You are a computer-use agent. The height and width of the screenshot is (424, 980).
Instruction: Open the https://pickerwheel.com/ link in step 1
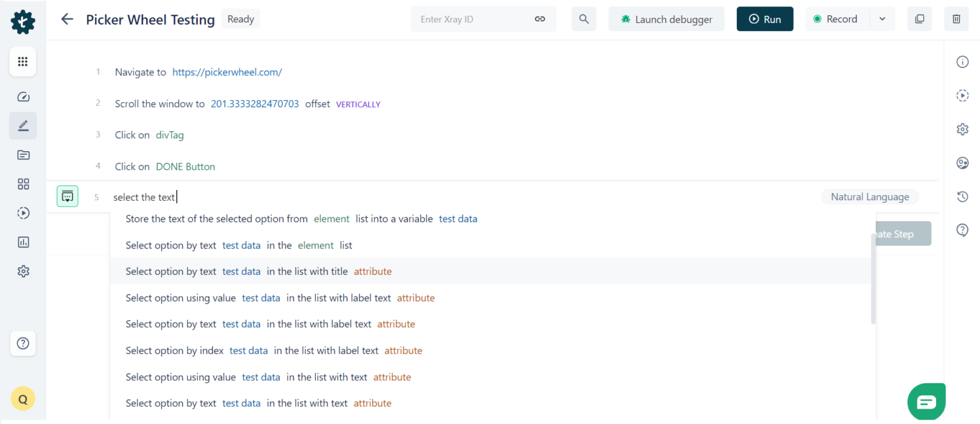227,72
